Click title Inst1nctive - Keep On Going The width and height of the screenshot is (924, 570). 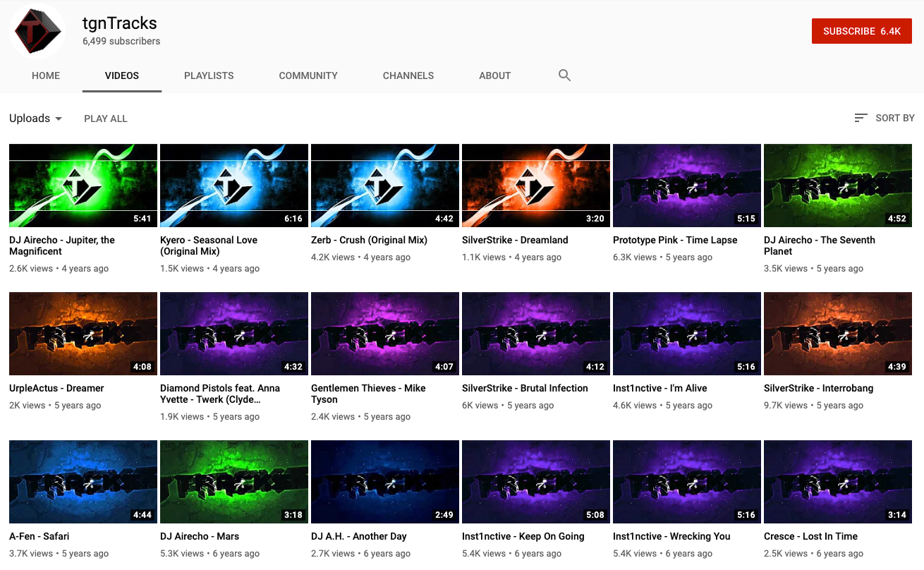(523, 536)
